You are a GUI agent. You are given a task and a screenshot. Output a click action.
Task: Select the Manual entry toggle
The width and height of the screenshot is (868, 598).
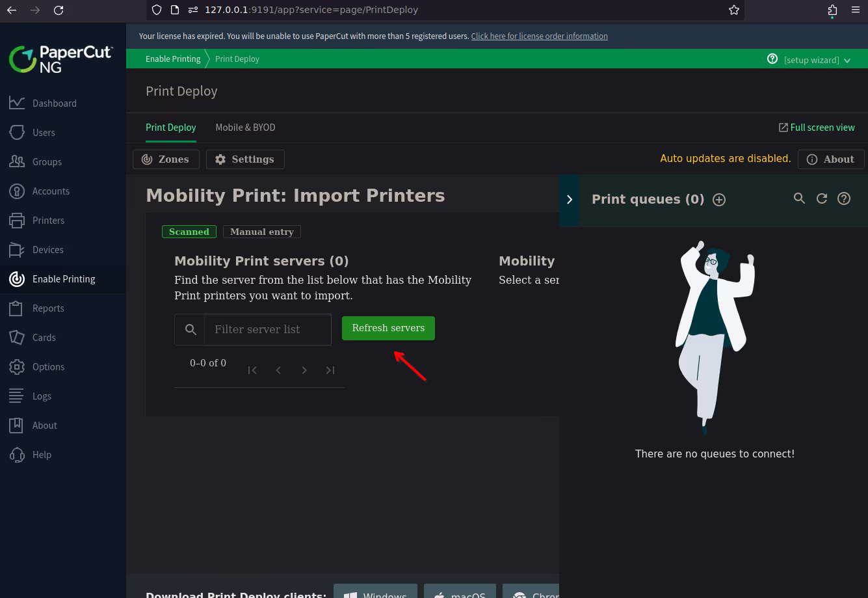coord(262,232)
